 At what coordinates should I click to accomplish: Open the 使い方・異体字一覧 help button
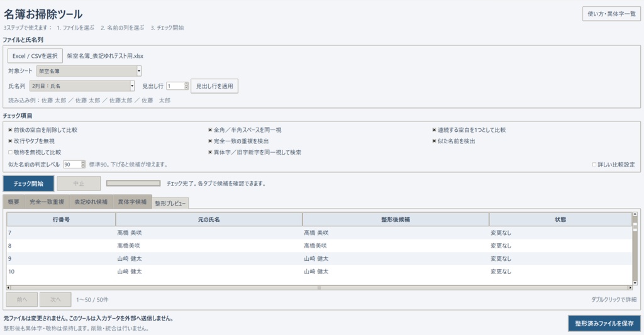(611, 14)
